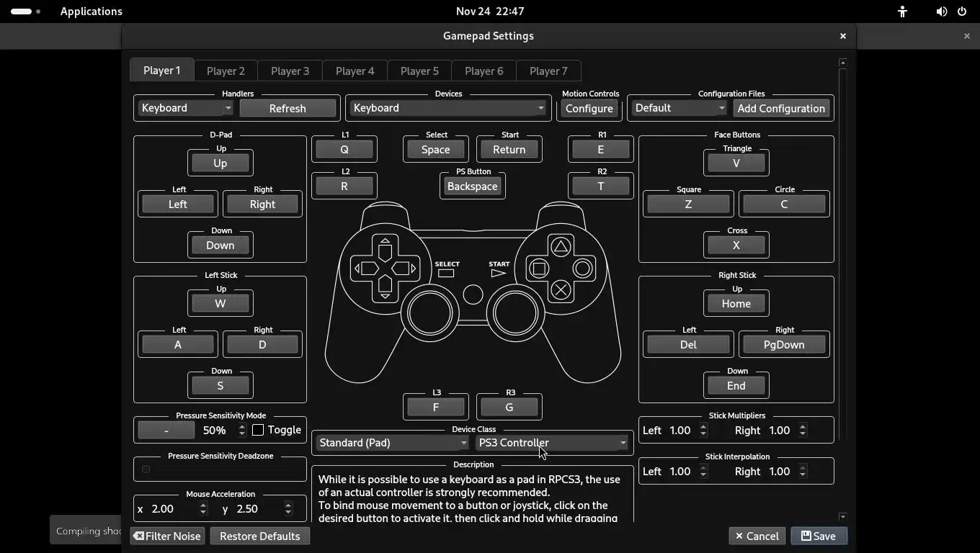Click the Mouse Acceleration x field

click(x=178, y=509)
